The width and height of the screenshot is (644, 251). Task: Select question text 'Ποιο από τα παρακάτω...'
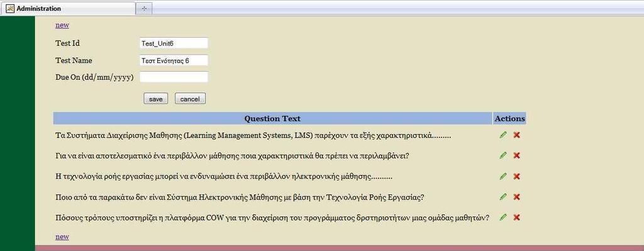pyautogui.click(x=240, y=198)
